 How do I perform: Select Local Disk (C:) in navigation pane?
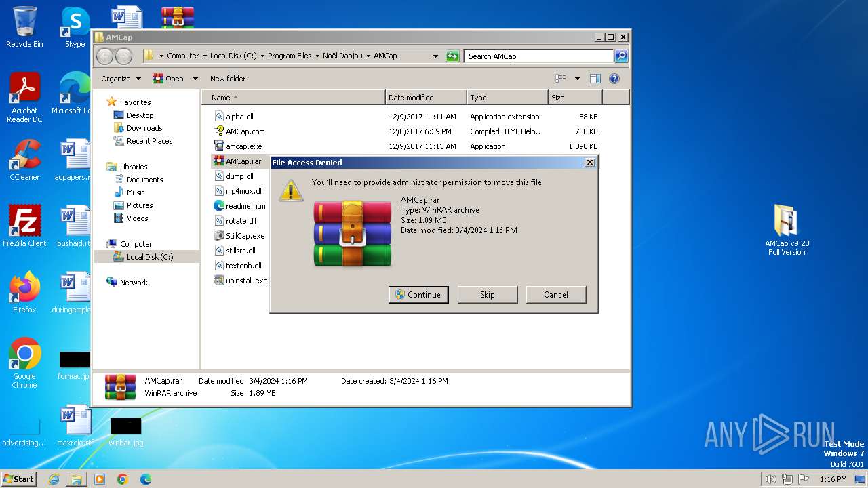click(x=149, y=257)
